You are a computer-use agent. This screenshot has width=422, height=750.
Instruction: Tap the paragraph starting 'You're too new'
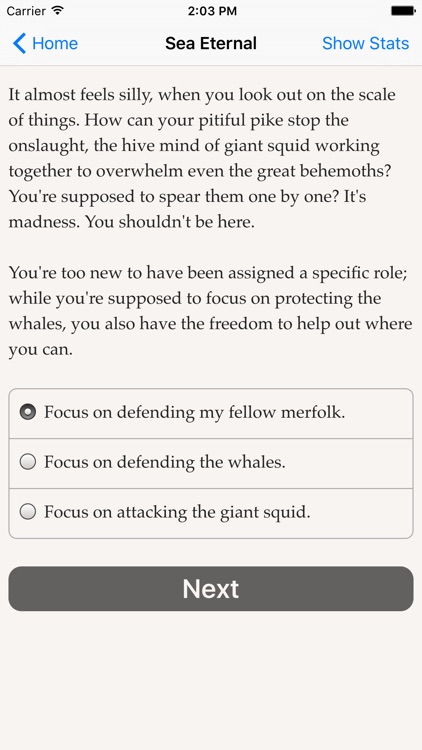[x=210, y=311]
